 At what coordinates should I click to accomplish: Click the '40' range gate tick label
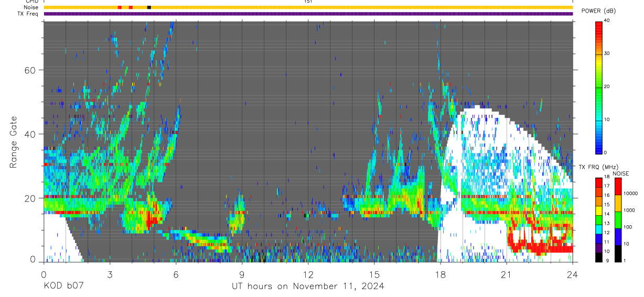(30, 134)
